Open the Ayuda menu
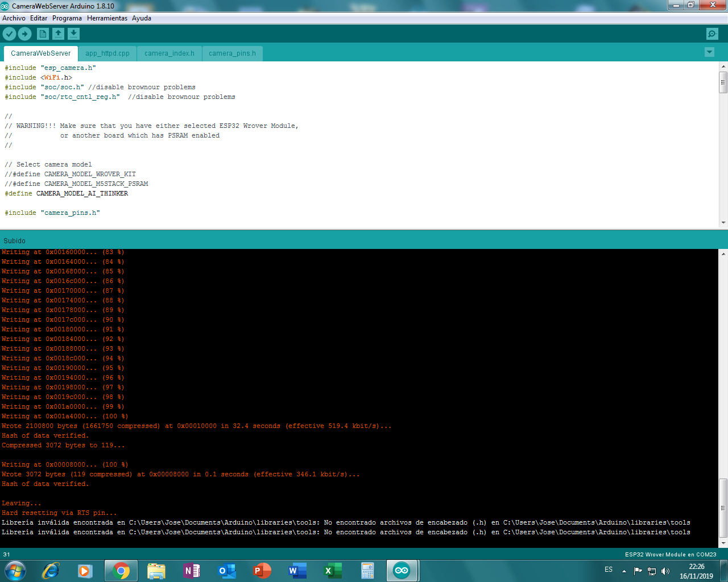 click(x=142, y=18)
